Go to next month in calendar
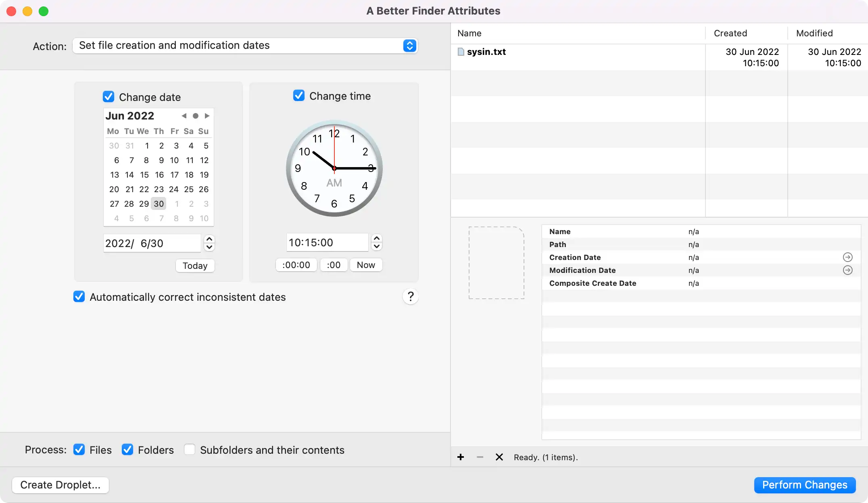 207,116
